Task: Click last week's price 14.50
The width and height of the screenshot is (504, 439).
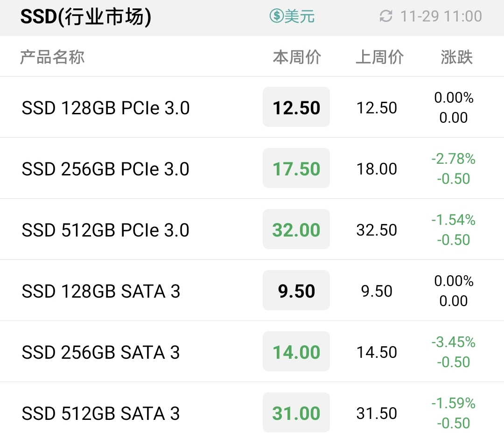Action: (377, 352)
